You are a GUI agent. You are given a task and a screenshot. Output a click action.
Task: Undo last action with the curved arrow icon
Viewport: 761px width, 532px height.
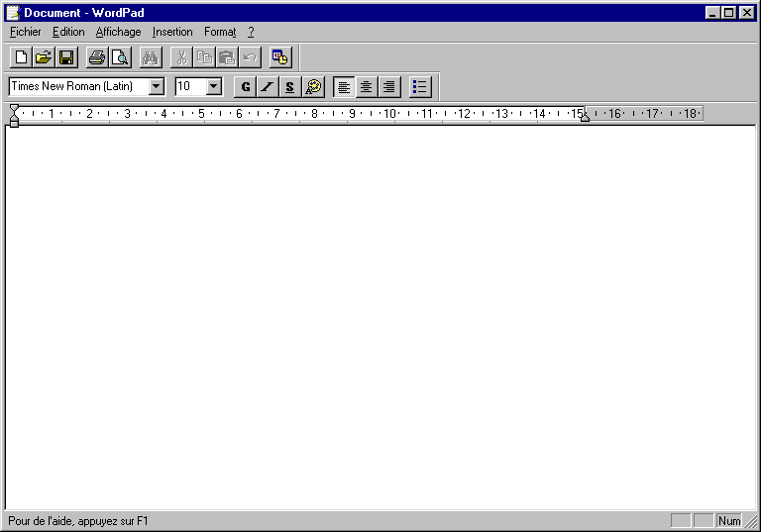pyautogui.click(x=250, y=57)
